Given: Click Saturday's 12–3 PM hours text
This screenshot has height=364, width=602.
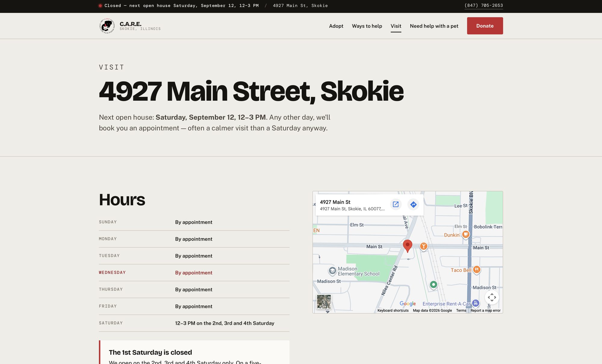Looking at the screenshot, I should click(225, 323).
